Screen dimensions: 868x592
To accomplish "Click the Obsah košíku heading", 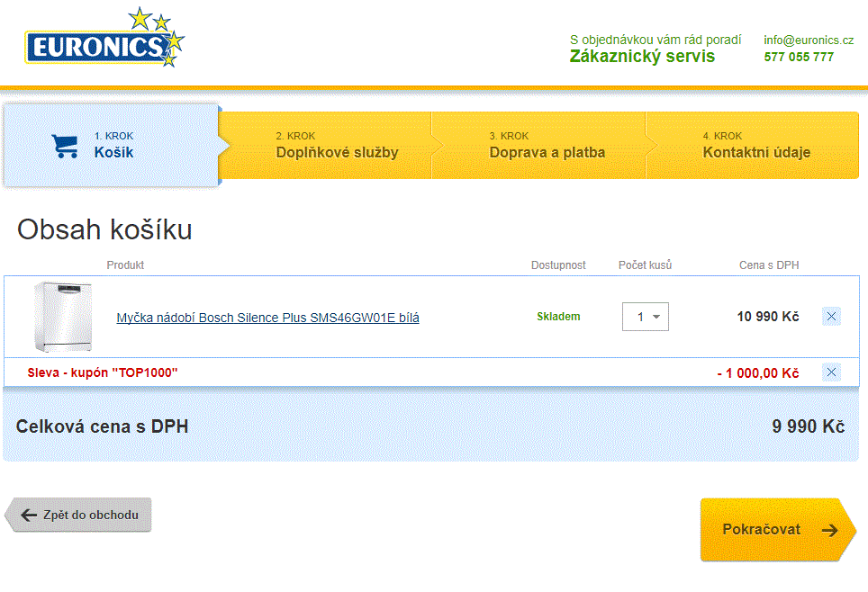I will 104,229.
